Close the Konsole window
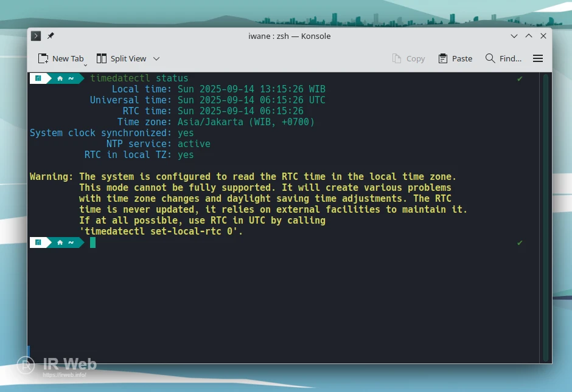The width and height of the screenshot is (572, 392). 543,36
